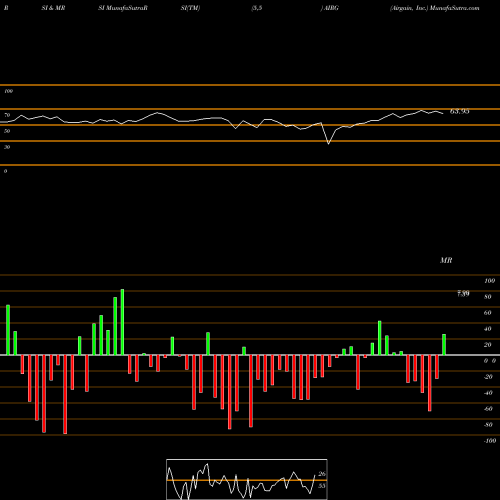Click the '(Airgain, Inc.) MunafaSutra.com' header text
Screen dimensions: 500x500
[435, 8]
